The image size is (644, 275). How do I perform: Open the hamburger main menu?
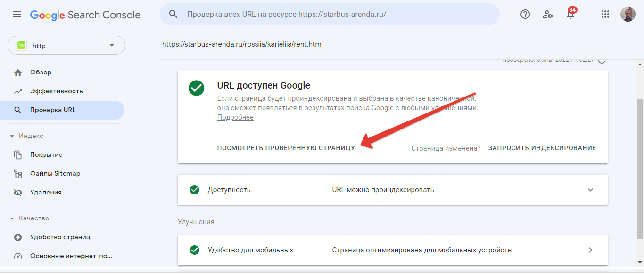pyautogui.click(x=17, y=15)
